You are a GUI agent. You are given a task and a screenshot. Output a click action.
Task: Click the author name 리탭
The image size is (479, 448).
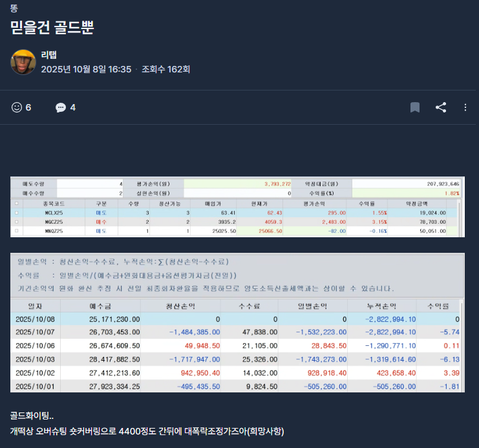(x=49, y=55)
